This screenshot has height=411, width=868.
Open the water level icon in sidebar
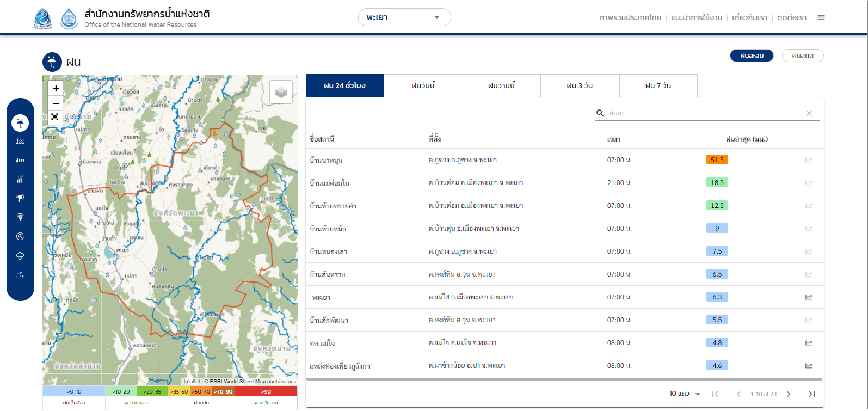[x=20, y=142]
